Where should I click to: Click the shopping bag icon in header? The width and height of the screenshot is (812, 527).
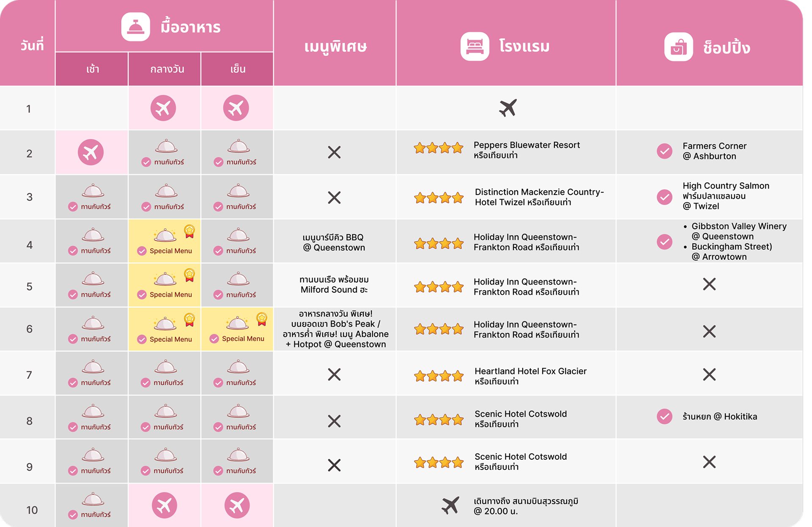678,47
